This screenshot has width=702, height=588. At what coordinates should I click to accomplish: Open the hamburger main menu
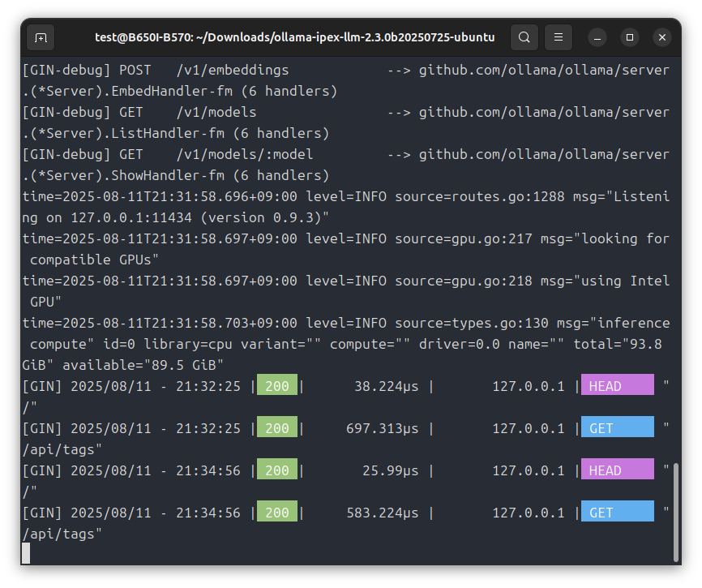click(559, 37)
